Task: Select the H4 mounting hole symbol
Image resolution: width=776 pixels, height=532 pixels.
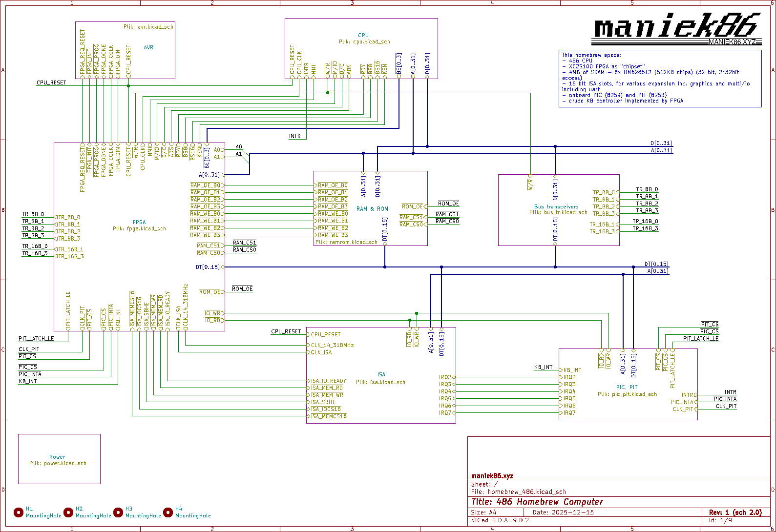Action: point(168,512)
